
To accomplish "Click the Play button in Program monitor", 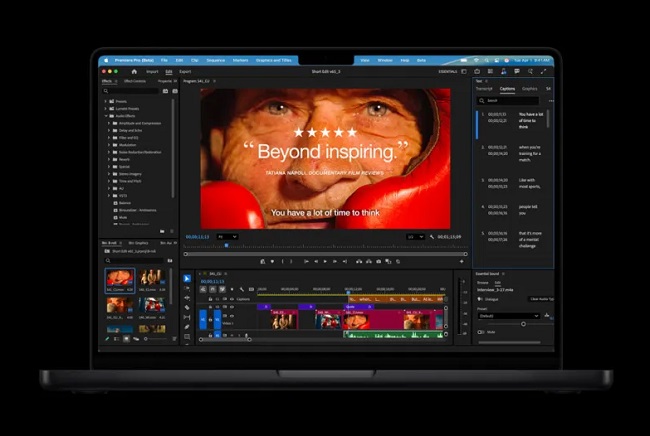I will [x=325, y=262].
